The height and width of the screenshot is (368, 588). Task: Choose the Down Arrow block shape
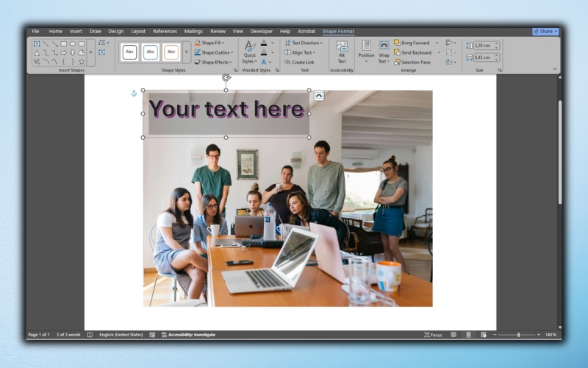click(x=73, y=52)
